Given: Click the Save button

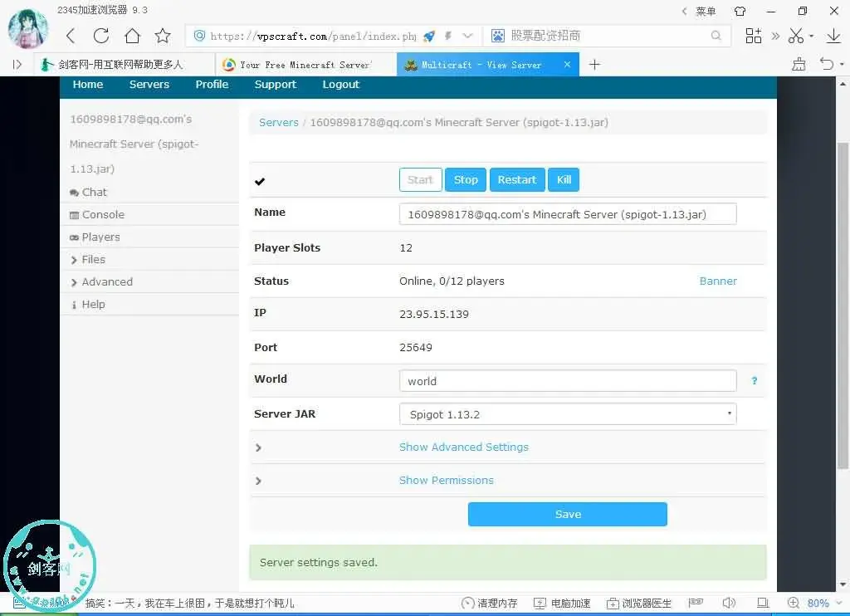Looking at the screenshot, I should coord(568,514).
